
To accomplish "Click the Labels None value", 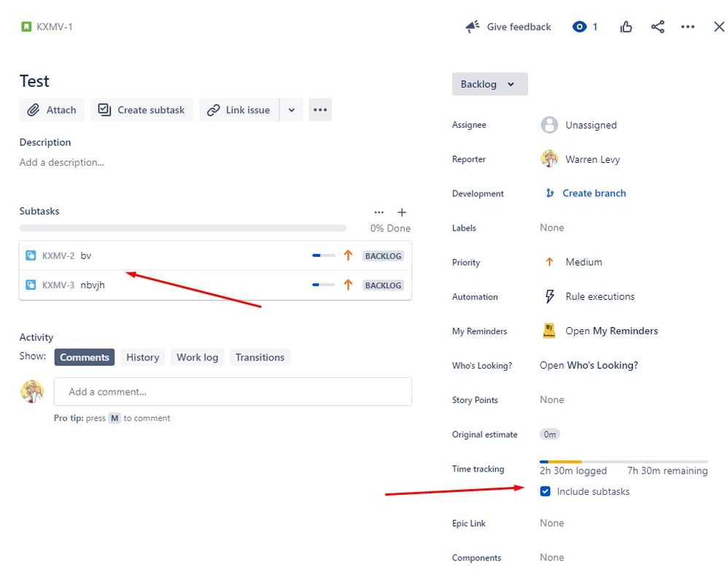I will click(551, 228).
